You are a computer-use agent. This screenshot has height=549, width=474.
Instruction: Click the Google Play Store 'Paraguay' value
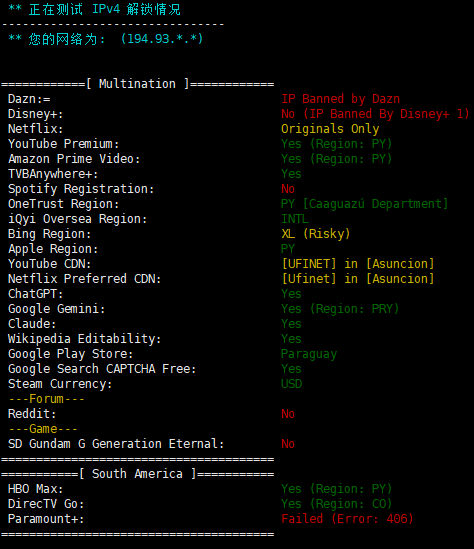309,354
